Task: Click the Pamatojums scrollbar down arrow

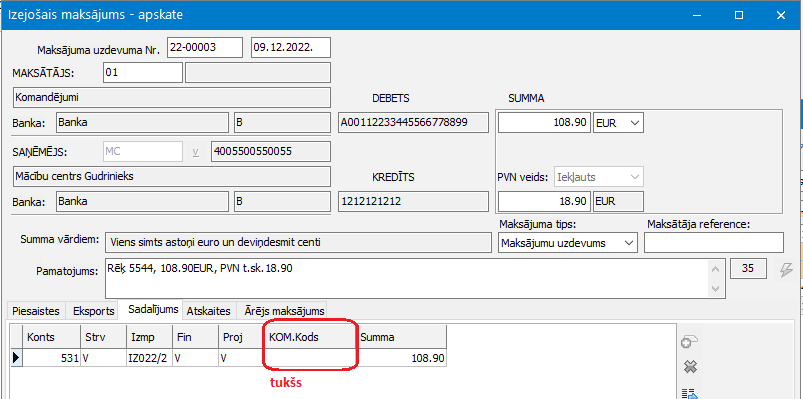Action: point(715,288)
